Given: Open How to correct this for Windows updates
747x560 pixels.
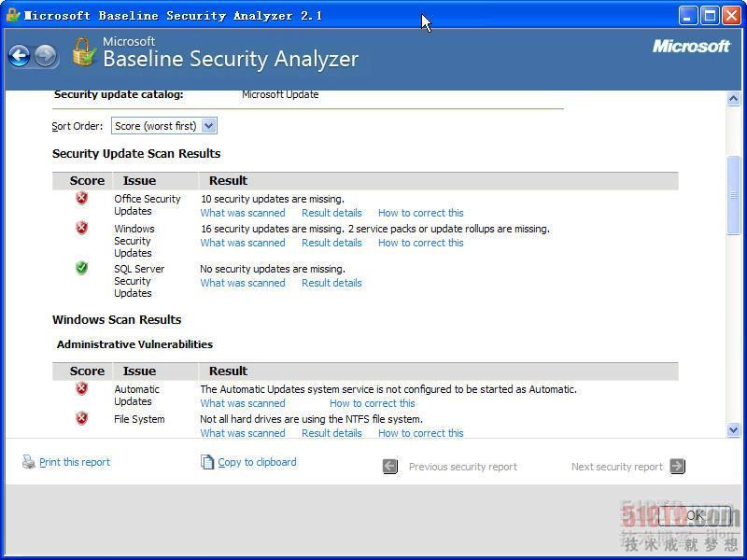Looking at the screenshot, I should 421,243.
